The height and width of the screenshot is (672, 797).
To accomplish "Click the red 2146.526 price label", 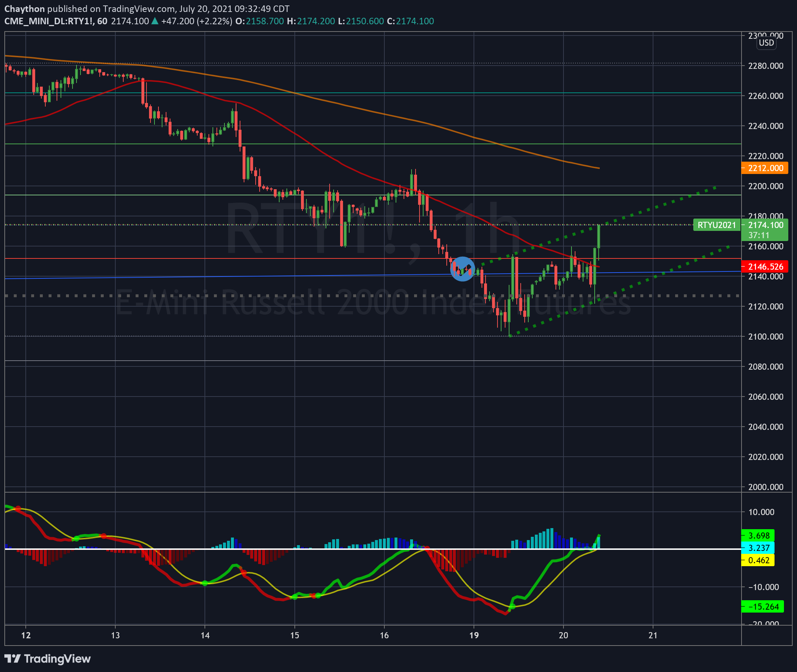I will [x=765, y=267].
